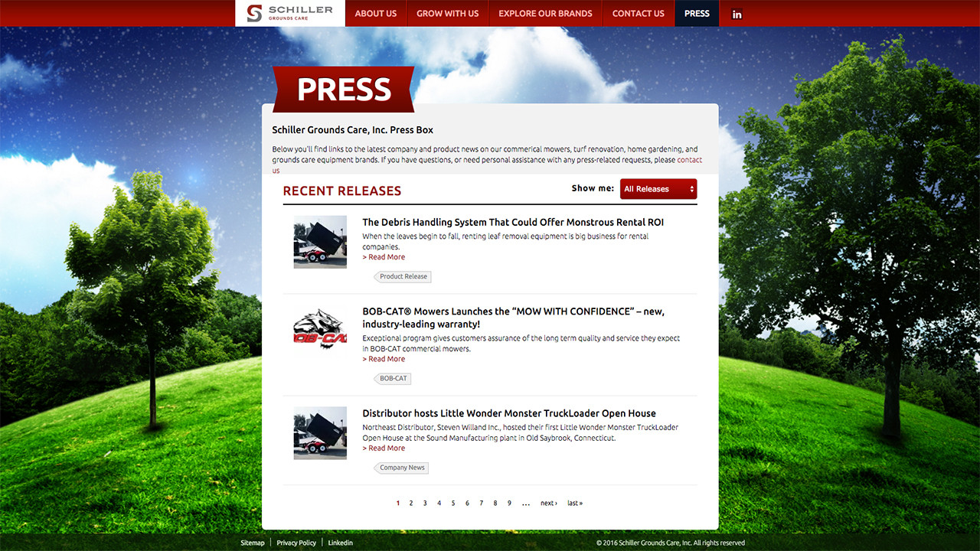The height and width of the screenshot is (551, 980).
Task: Go to pagination page 8
Action: tap(495, 504)
